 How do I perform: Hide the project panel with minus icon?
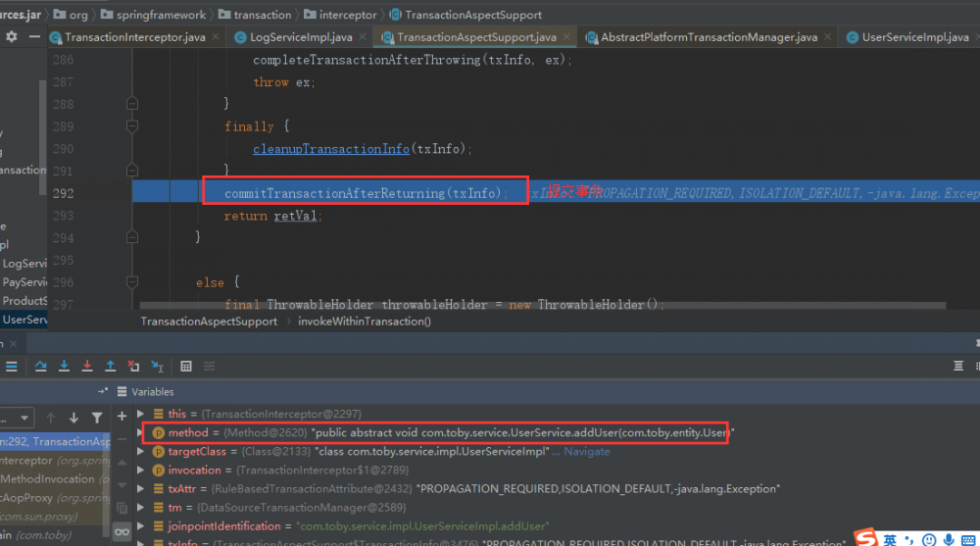pos(34,37)
